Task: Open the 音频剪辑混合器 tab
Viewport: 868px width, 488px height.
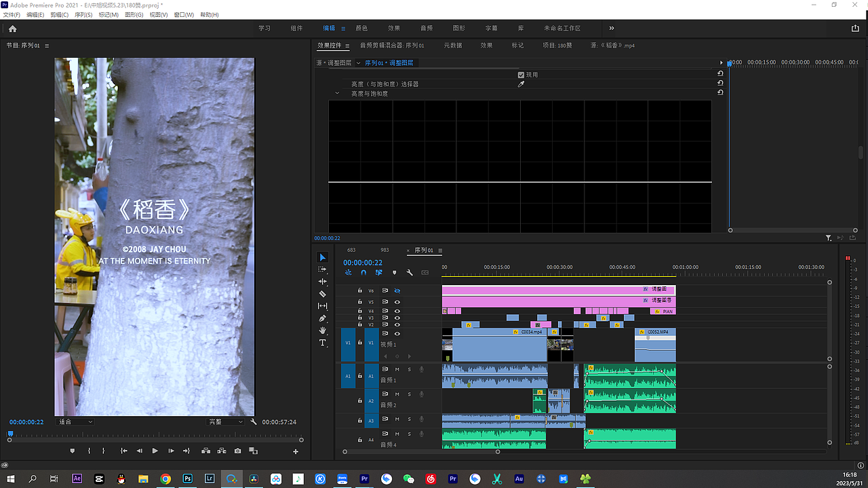Action: [392, 45]
